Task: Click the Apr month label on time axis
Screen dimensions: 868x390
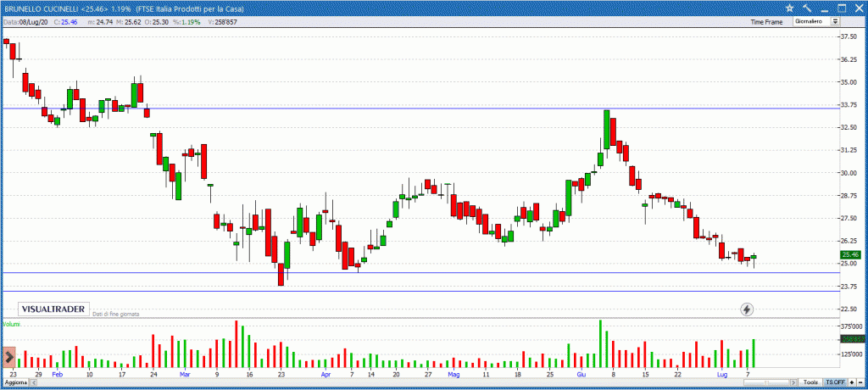Action: [326, 374]
